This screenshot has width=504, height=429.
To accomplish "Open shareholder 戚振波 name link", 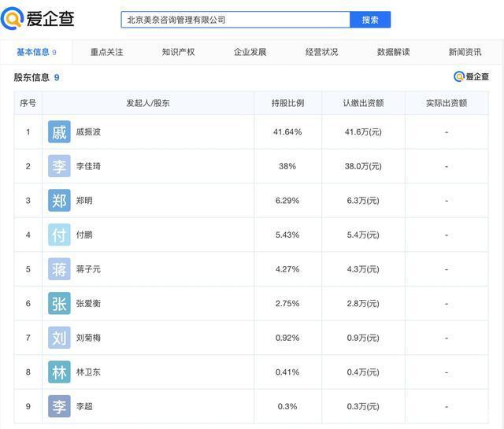I will 88,132.
